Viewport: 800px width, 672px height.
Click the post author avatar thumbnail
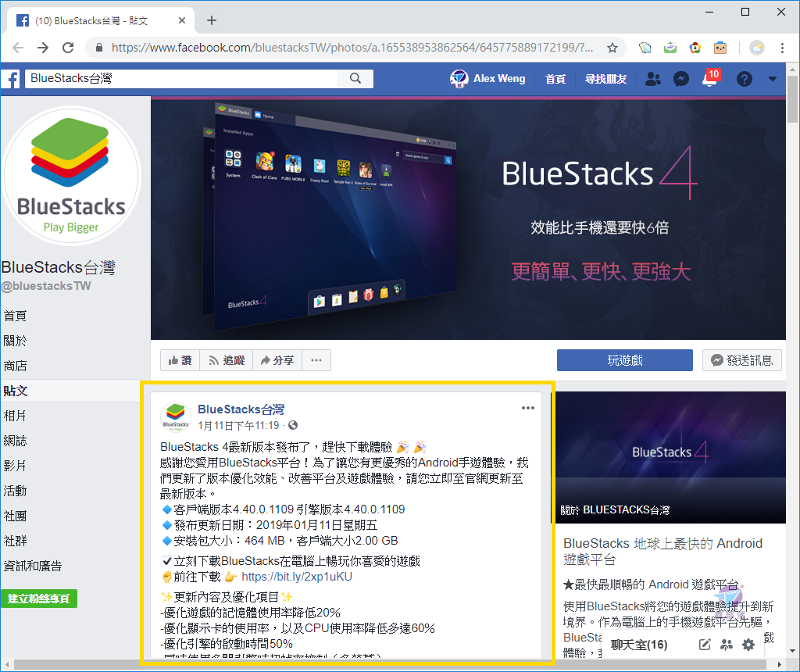pyautogui.click(x=176, y=417)
